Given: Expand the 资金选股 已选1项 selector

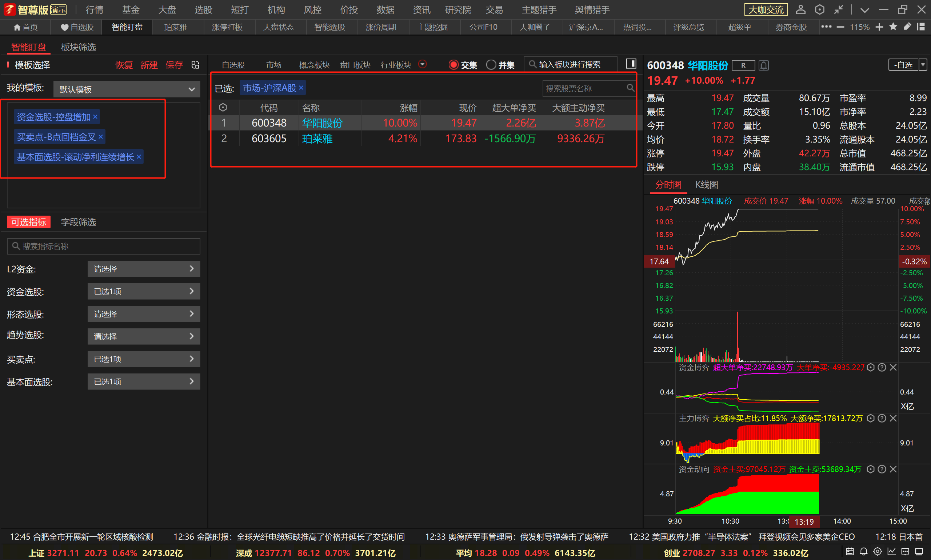Looking at the screenshot, I should (x=144, y=291).
